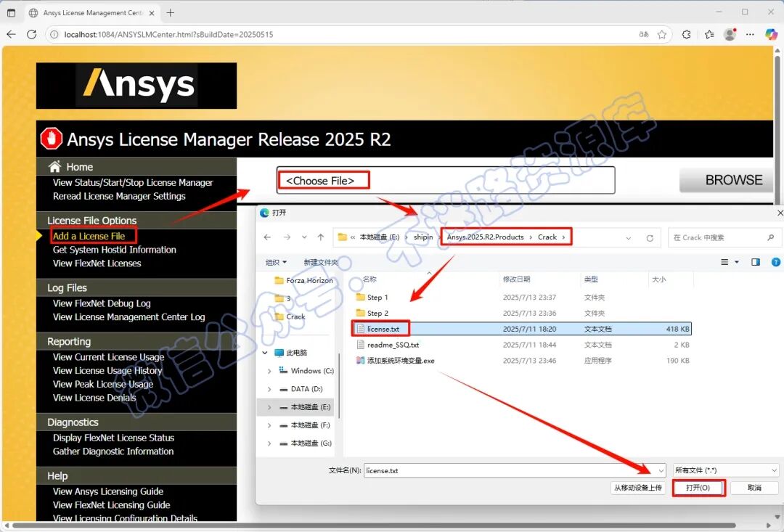The image size is (784, 532).
Task: Open View Ansys Licensing Guide
Action: pyautogui.click(x=108, y=491)
